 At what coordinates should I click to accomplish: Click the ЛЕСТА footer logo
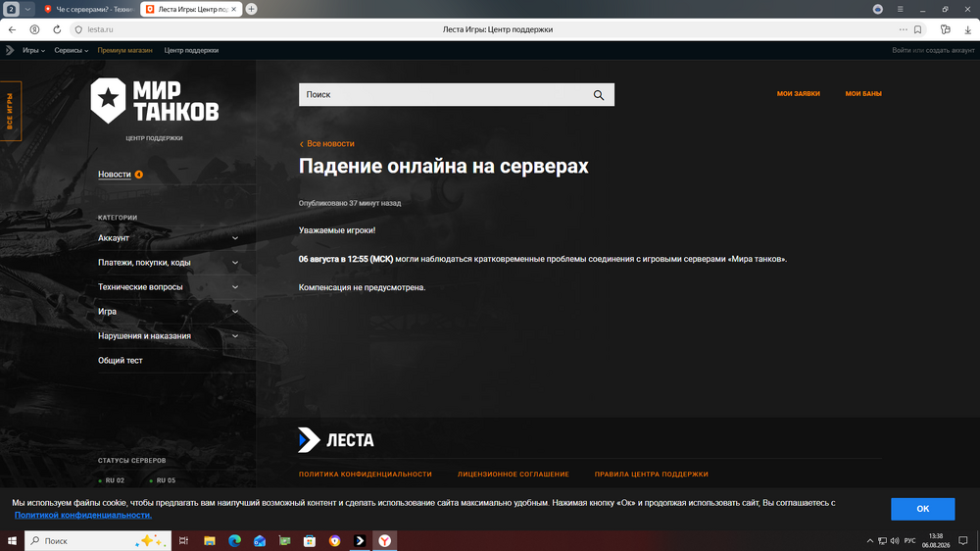pos(335,439)
